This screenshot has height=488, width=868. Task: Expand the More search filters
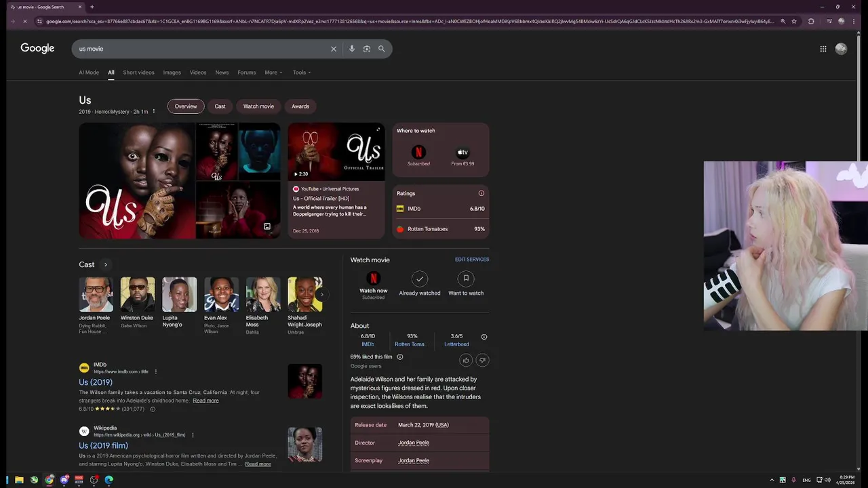pyautogui.click(x=273, y=73)
